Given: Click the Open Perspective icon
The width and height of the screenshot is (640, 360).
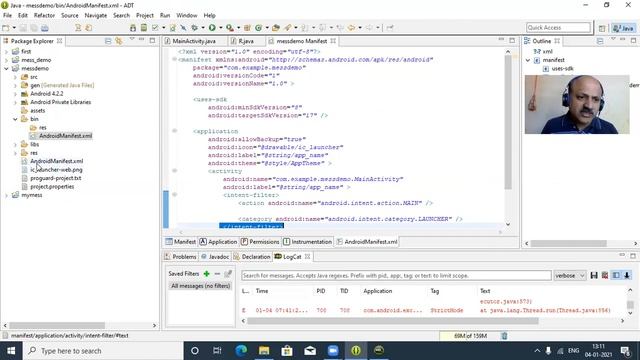Looking at the screenshot, I should pyautogui.click(x=602, y=28).
